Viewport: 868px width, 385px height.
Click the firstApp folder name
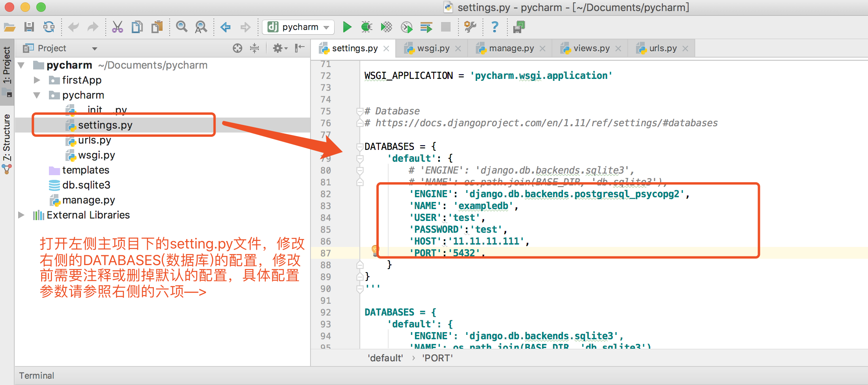tap(82, 80)
